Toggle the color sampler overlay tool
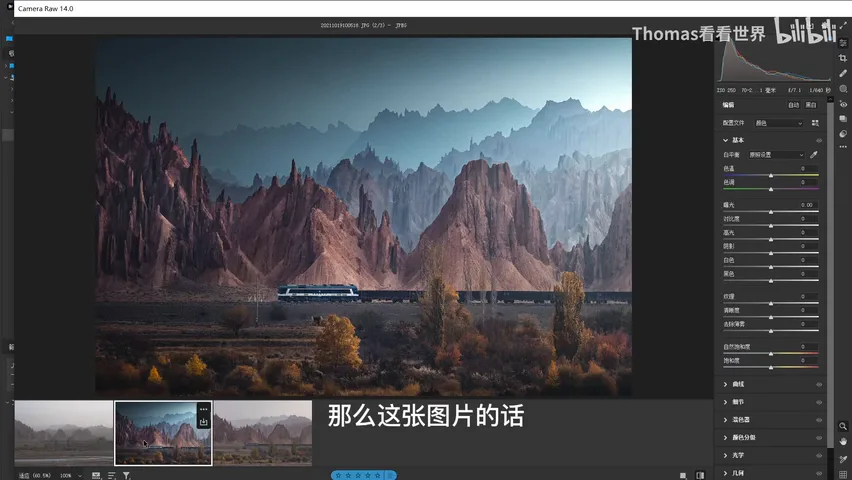852x480 pixels. 843,459
